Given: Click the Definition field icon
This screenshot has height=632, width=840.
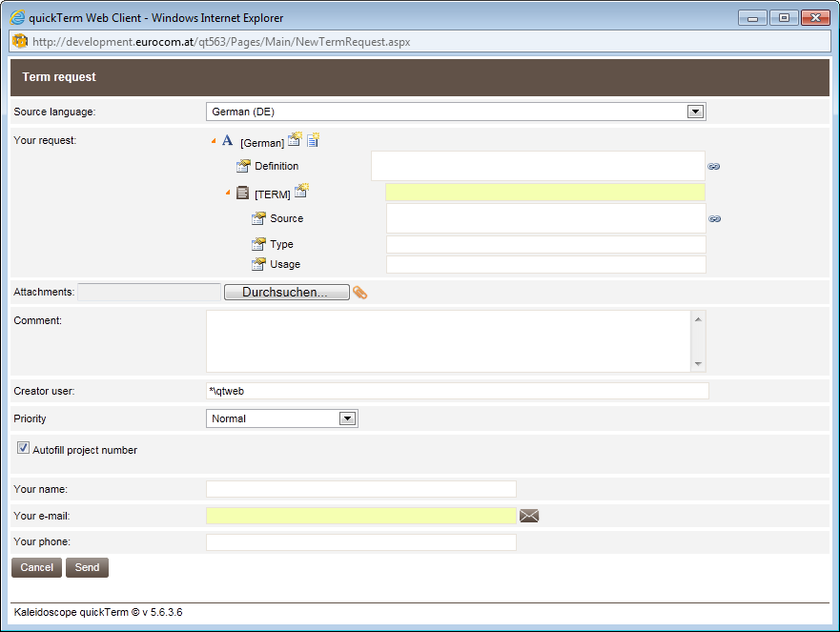Looking at the screenshot, I should [243, 166].
